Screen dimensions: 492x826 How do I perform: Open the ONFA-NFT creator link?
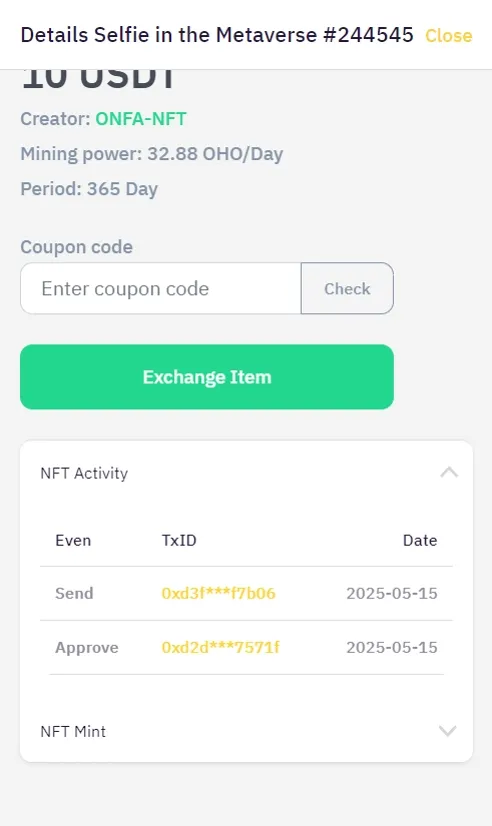[141, 119]
